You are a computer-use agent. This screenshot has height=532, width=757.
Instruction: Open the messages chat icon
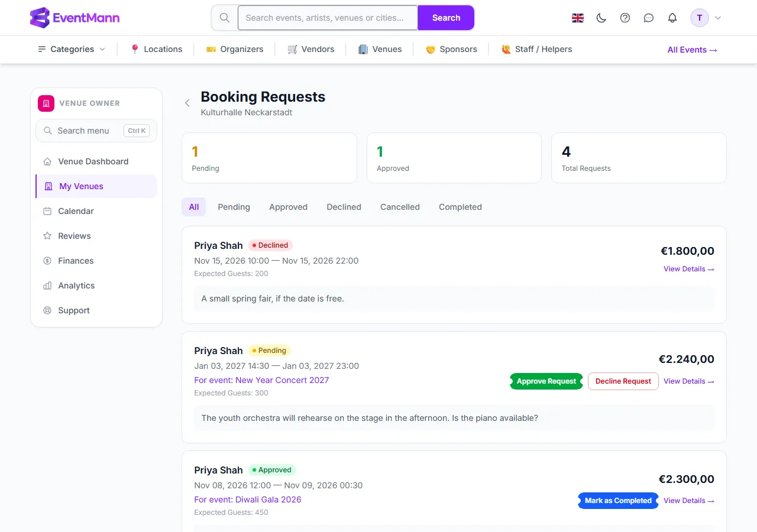(x=649, y=18)
